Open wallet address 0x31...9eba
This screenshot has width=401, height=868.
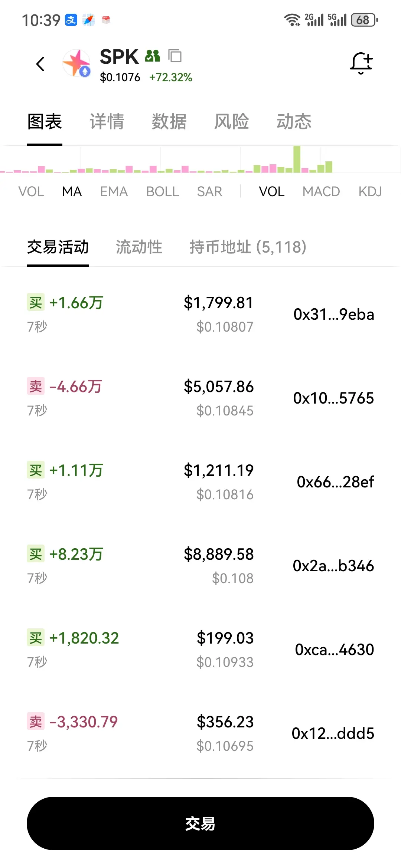(334, 314)
